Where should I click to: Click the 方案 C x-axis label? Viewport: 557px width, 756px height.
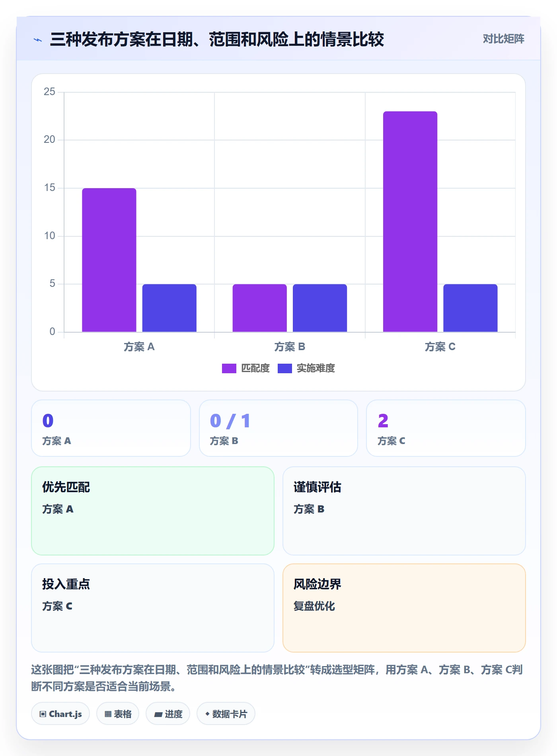click(440, 347)
